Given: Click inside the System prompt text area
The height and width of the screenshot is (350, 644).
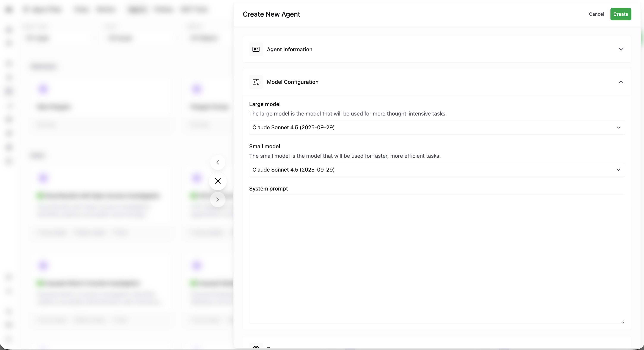Looking at the screenshot, I should click(x=437, y=259).
